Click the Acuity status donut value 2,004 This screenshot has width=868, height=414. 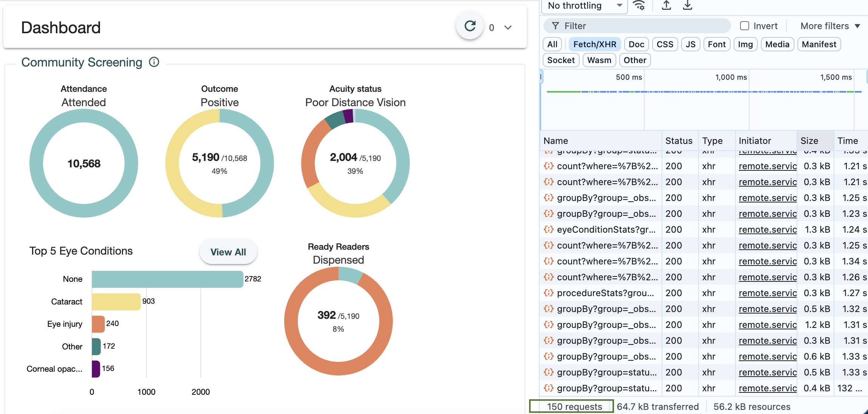click(x=343, y=157)
